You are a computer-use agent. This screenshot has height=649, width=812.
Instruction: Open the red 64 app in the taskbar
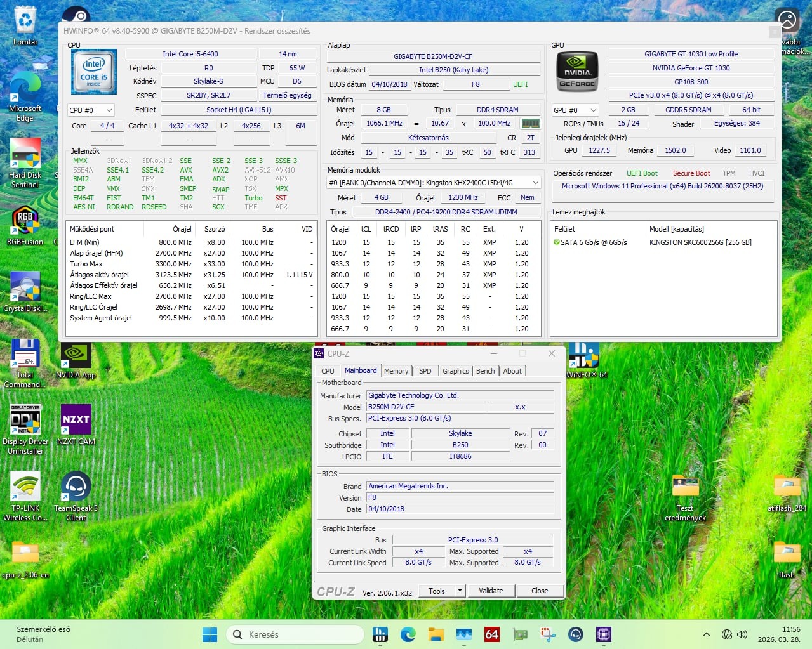point(492,634)
